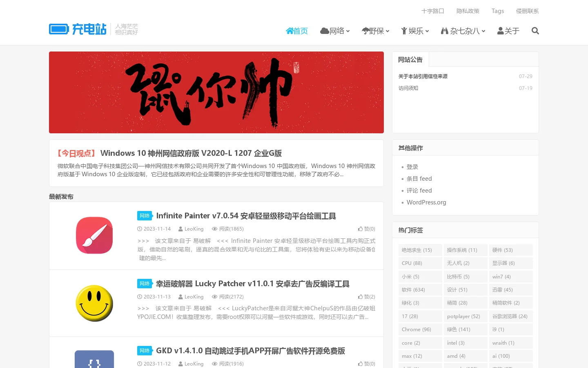Open the 关于本站引用信息来源 announcement

click(x=423, y=76)
